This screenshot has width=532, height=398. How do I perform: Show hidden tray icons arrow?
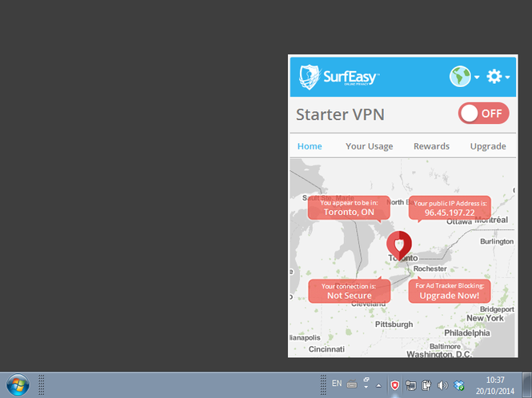pos(378,385)
